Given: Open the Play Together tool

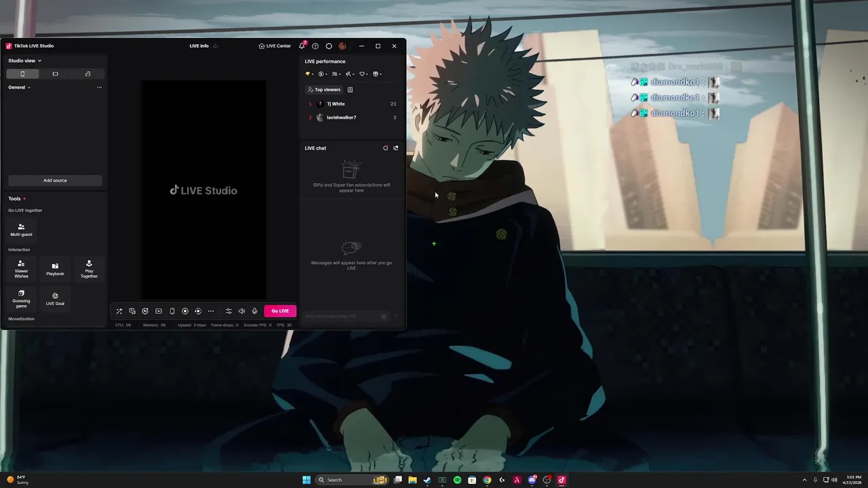Looking at the screenshot, I should 89,269.
